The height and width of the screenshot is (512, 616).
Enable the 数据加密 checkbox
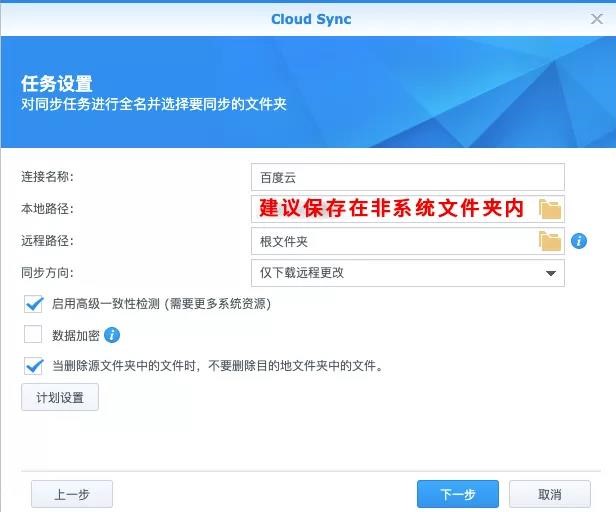click(33, 334)
